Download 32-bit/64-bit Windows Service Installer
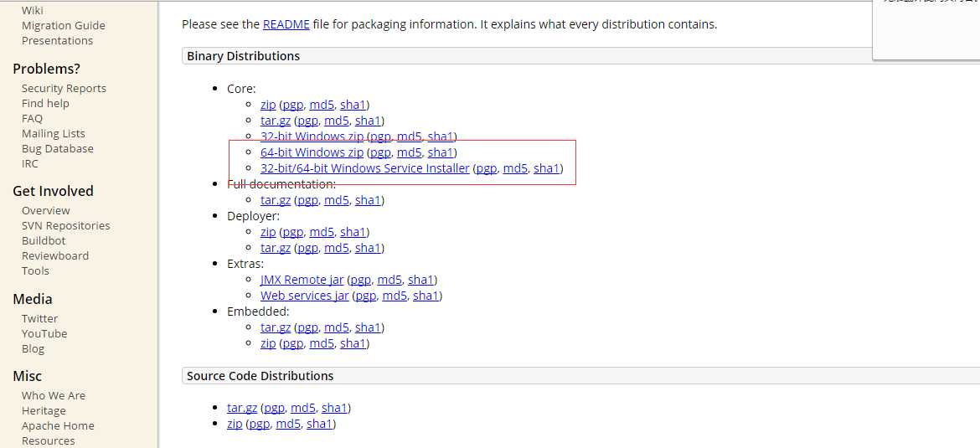 click(365, 168)
